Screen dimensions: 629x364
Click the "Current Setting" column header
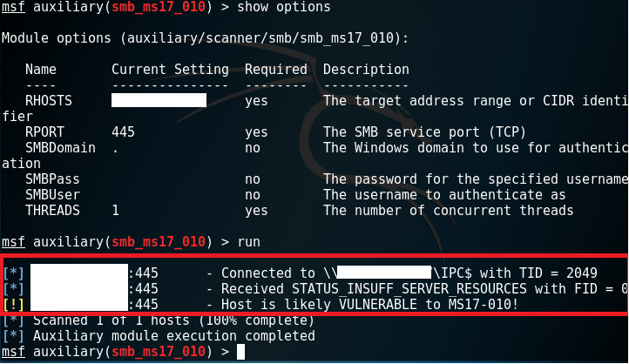point(170,69)
